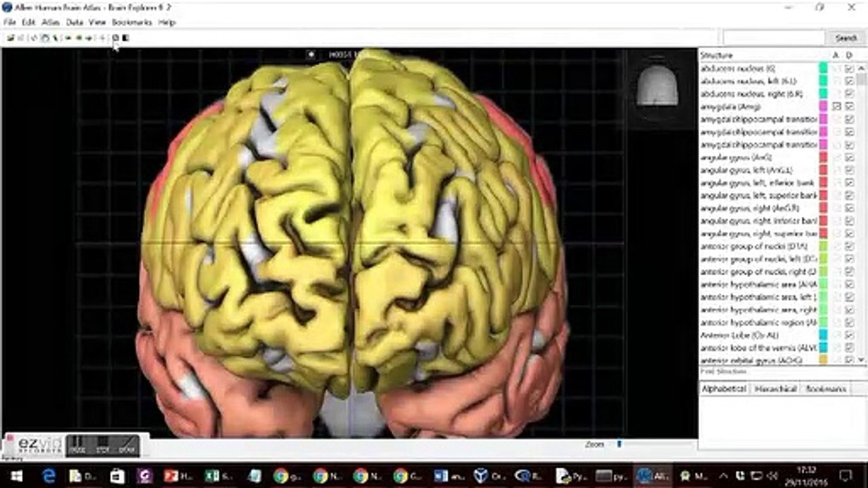Adjust the Zoom slider handle
This screenshot has width=868, height=488.
pos(619,445)
